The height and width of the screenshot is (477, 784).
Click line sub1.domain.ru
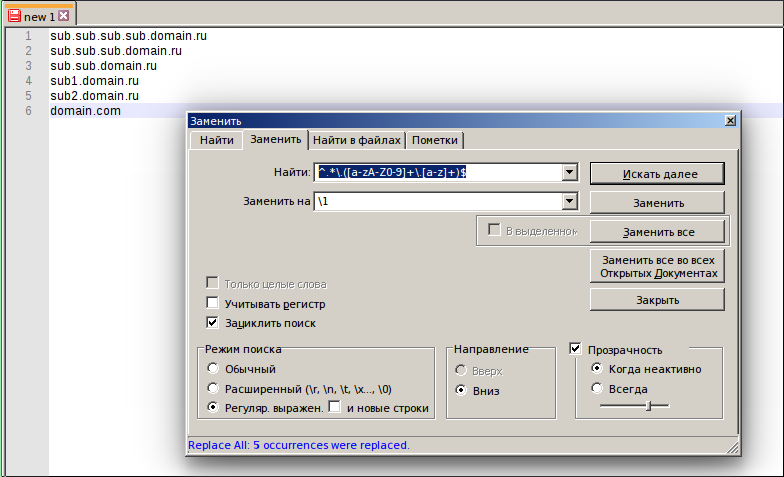94,81
